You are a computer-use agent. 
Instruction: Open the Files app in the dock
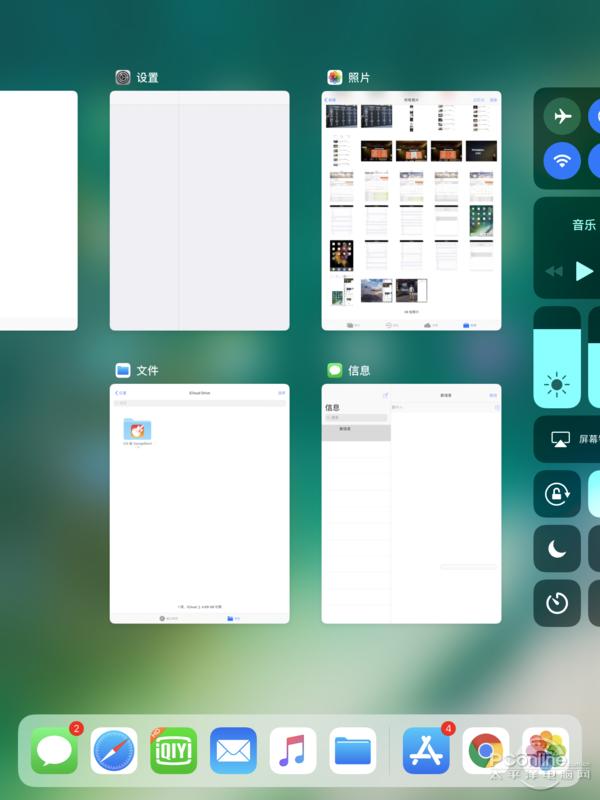click(x=353, y=751)
